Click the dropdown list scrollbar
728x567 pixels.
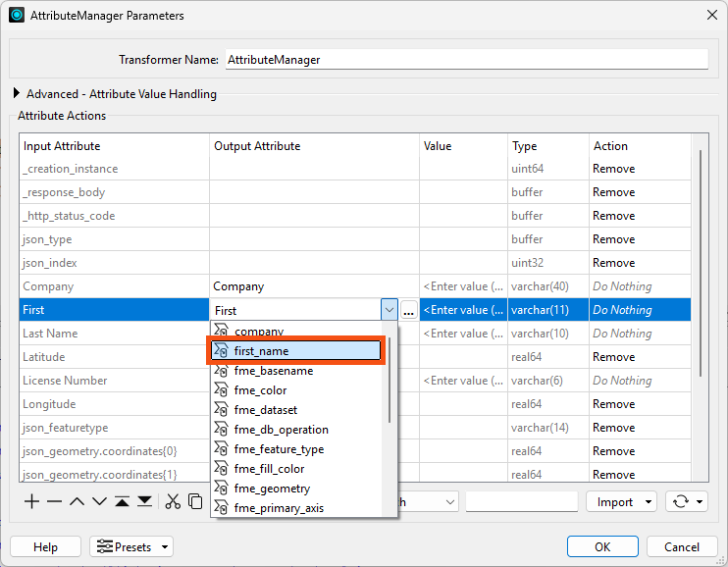point(390,380)
